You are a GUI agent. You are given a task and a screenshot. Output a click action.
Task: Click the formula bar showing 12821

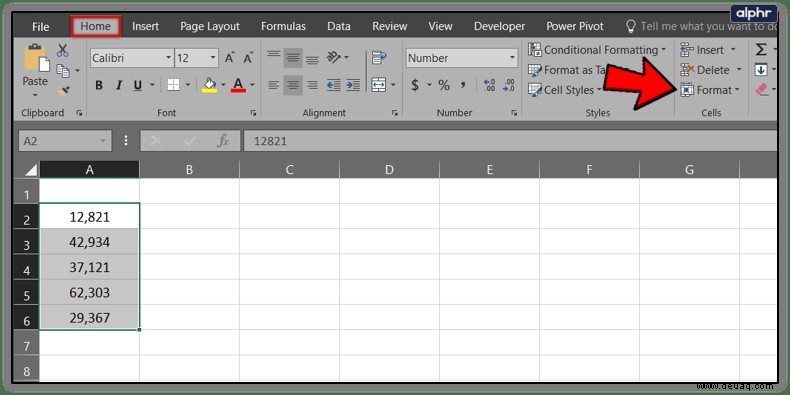pos(511,141)
